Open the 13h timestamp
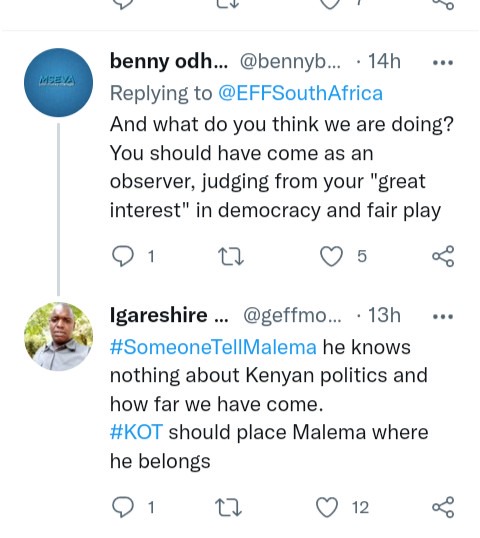This screenshot has height=538, width=480. (x=384, y=315)
